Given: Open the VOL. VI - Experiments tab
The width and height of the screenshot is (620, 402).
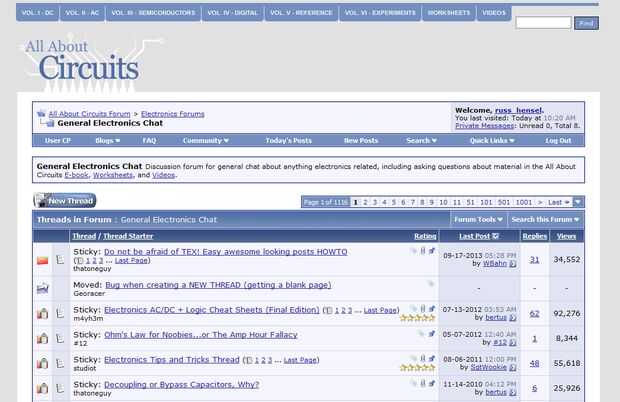Looking at the screenshot, I should click(380, 13).
